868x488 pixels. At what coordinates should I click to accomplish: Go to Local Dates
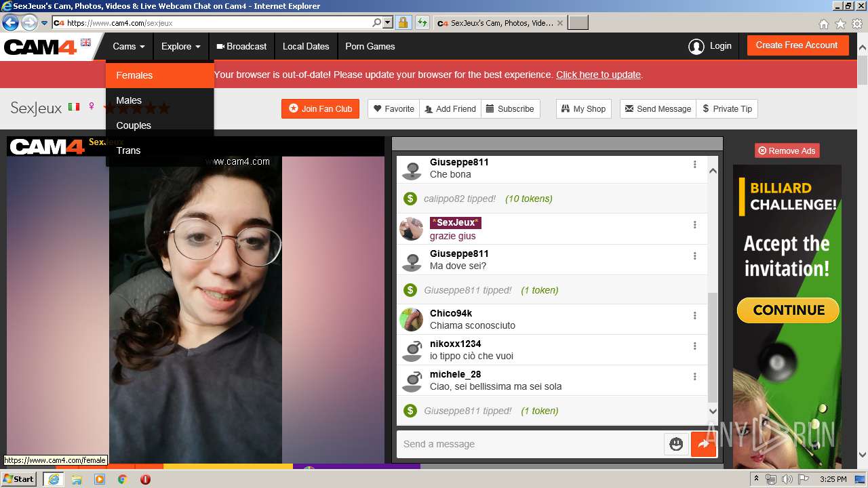306,46
